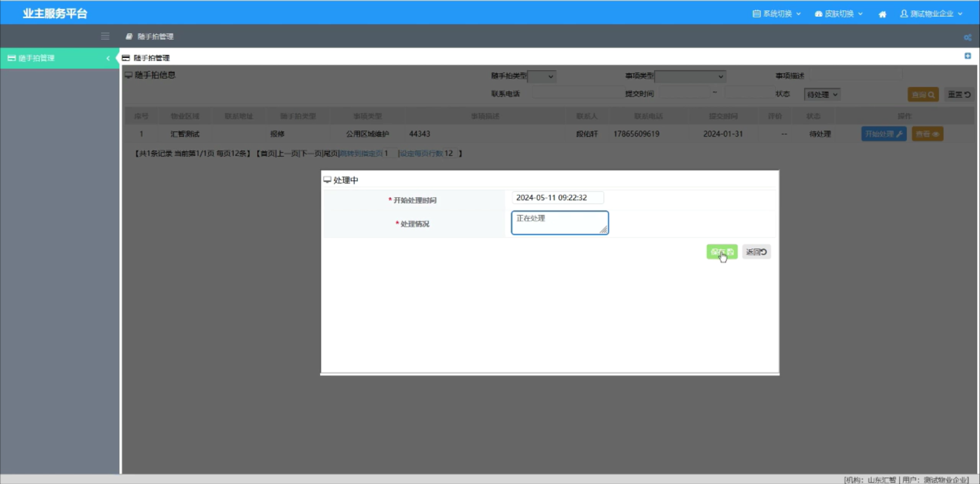
Task: Click the start processing time field
Action: 558,197
